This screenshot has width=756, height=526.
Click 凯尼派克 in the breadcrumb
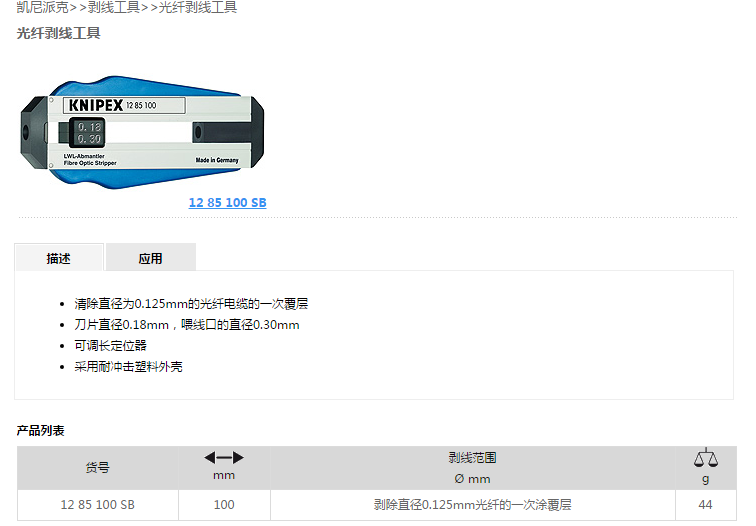pyautogui.click(x=42, y=7)
